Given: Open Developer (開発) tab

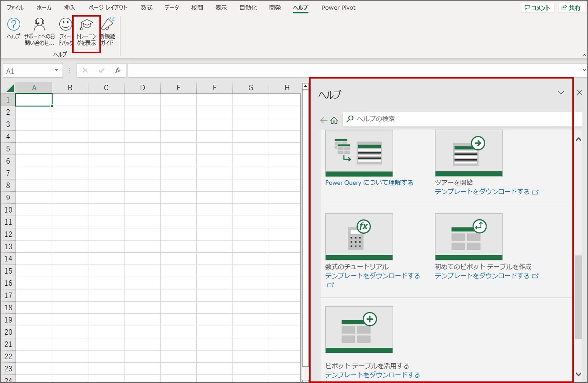Looking at the screenshot, I should click(x=275, y=8).
